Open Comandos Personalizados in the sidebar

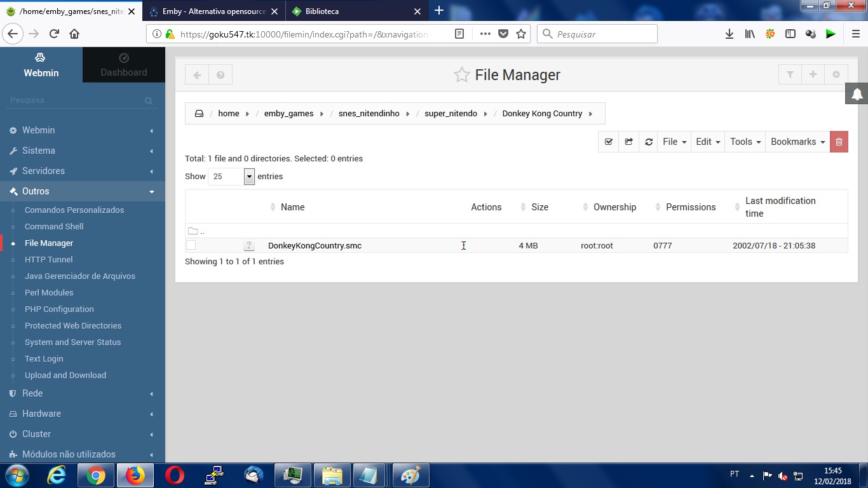74,210
